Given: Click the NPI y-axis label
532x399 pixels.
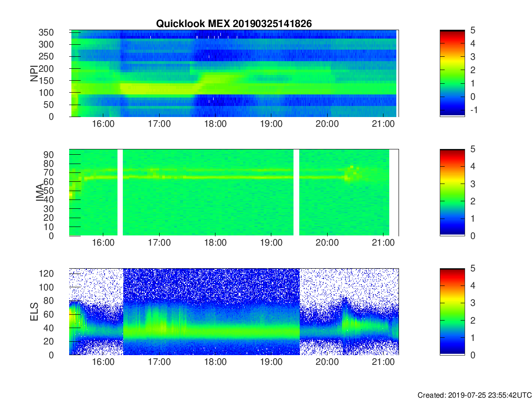Looking at the screenshot, I should [34, 74].
